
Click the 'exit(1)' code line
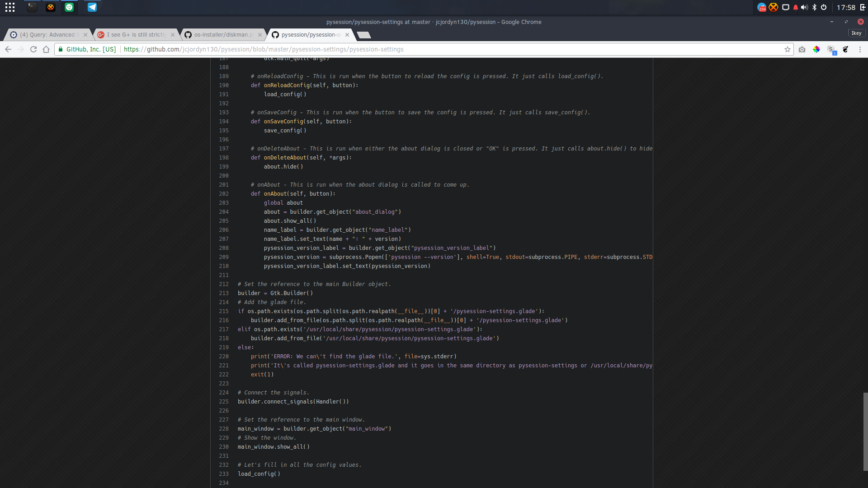pos(262,375)
